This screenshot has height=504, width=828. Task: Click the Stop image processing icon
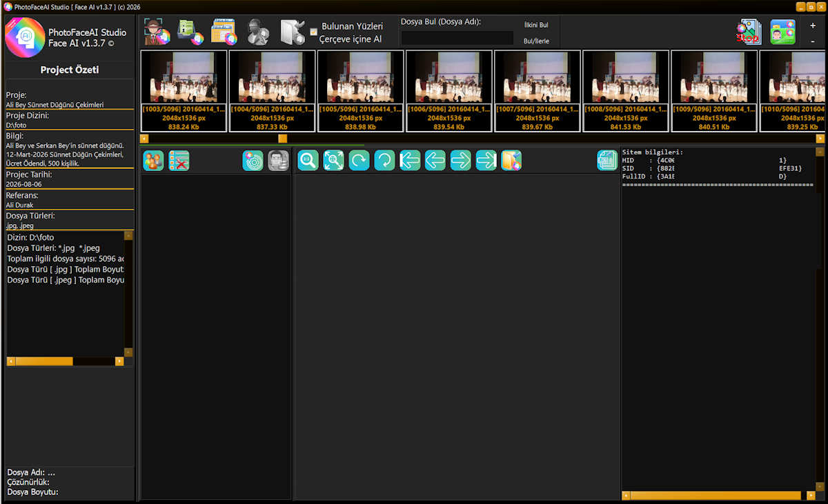(x=749, y=32)
